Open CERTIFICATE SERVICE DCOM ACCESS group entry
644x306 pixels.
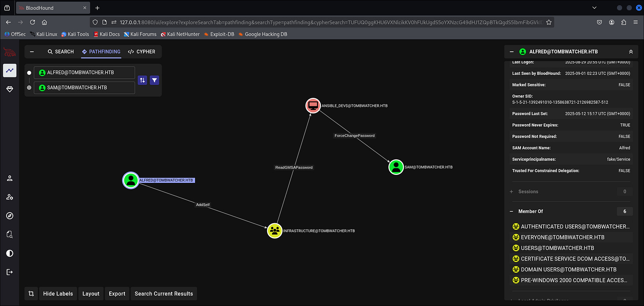point(571,259)
